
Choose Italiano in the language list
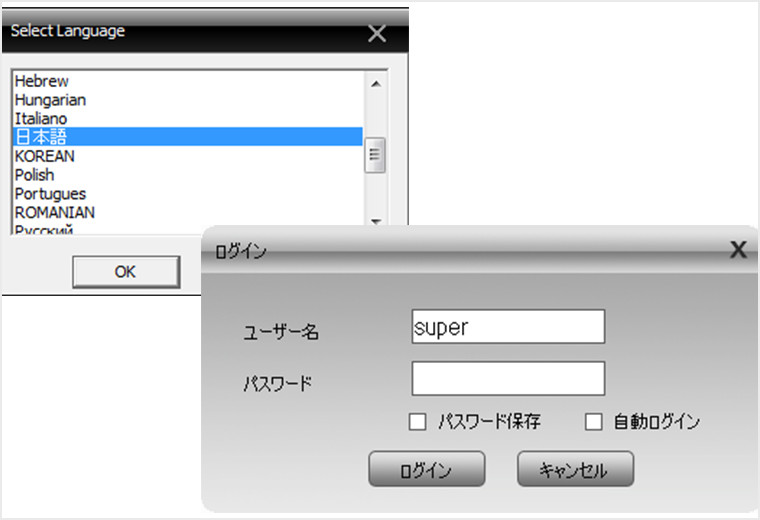pyautogui.click(x=41, y=119)
